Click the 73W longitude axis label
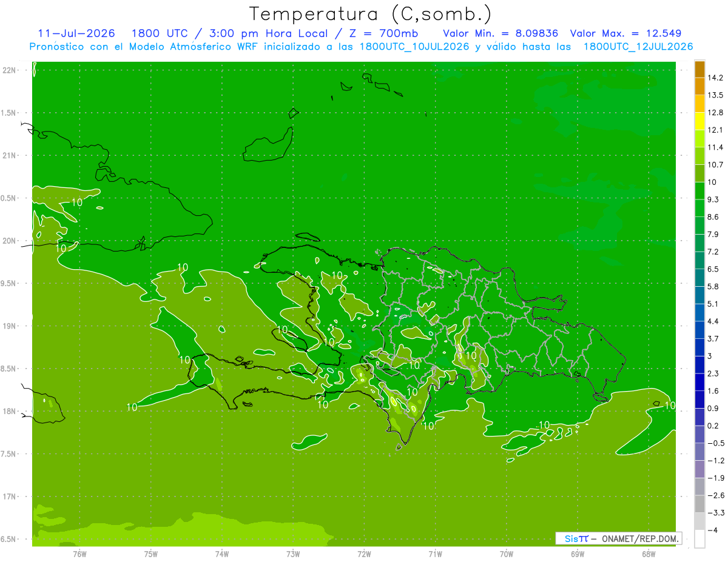Screen dimensions: 728x562 pos(293,554)
